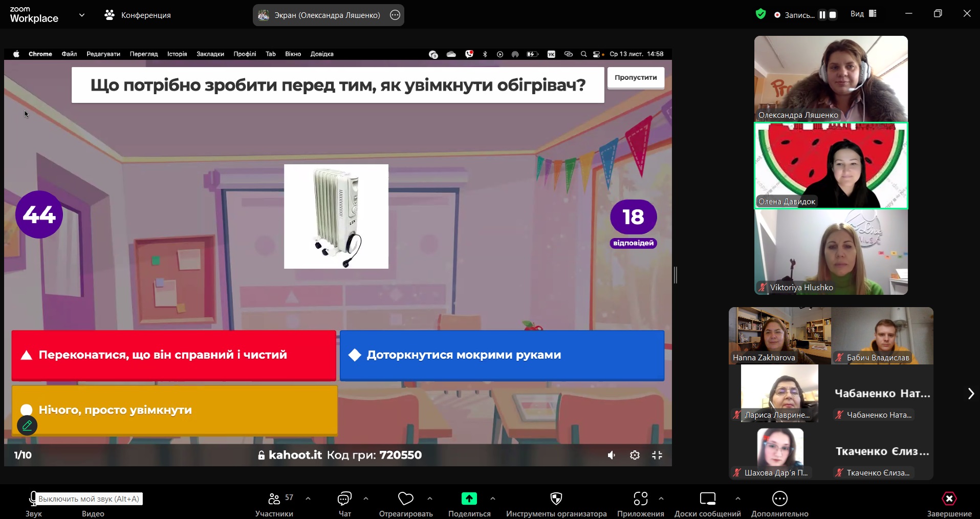Open the Apps icon in toolbar
This screenshot has width=980, height=519.
640,499
